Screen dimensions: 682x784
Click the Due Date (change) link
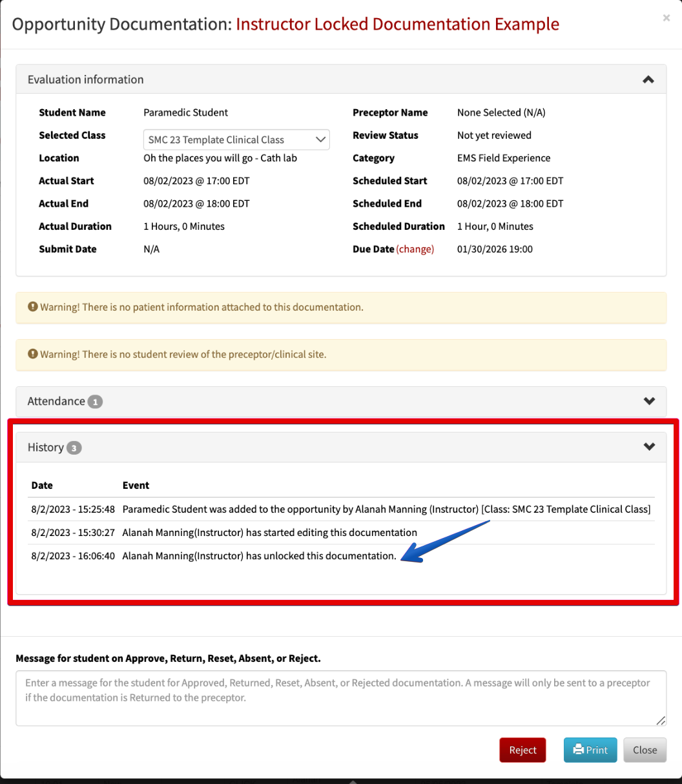pyautogui.click(x=415, y=249)
